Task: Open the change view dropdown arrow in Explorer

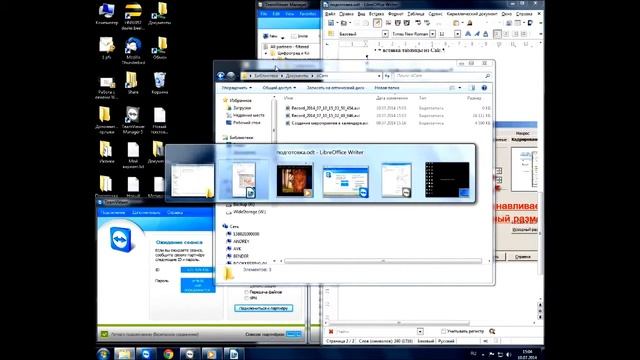Action: [460, 88]
